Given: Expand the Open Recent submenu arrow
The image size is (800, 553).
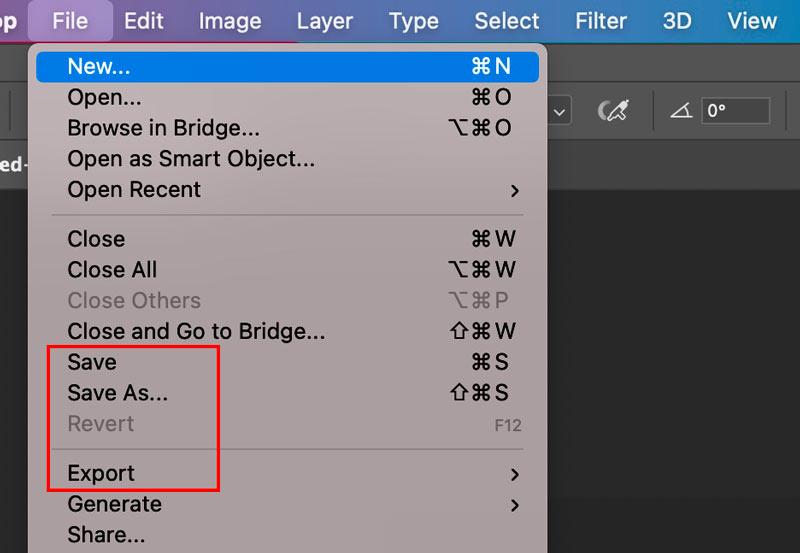Looking at the screenshot, I should [515, 190].
